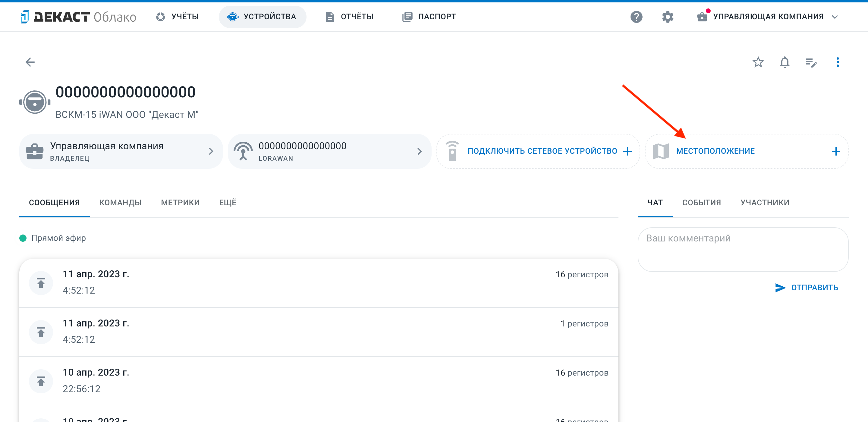Image resolution: width=868 pixels, height=422 pixels.
Task: Open message 11 апр. 2023 with 1 регистров
Action: pos(319,332)
